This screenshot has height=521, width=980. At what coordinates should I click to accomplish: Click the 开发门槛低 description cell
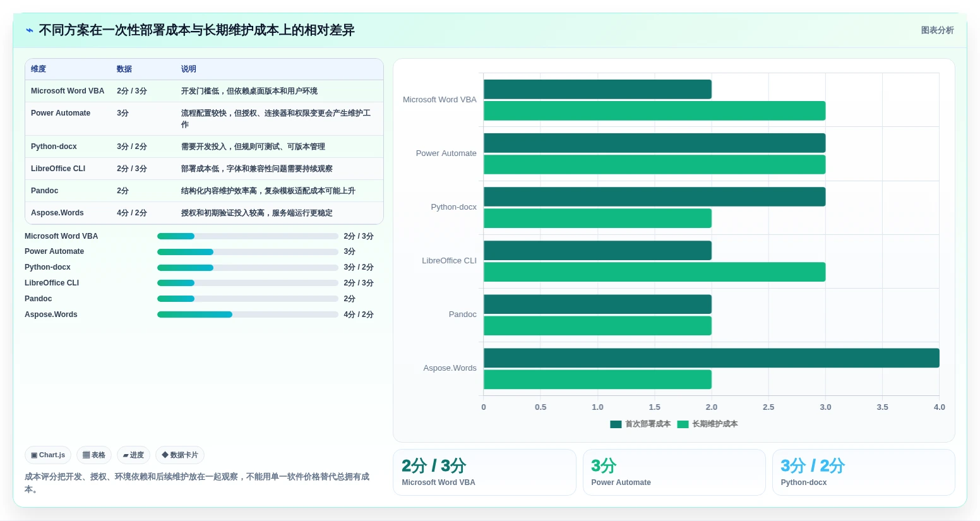click(249, 91)
